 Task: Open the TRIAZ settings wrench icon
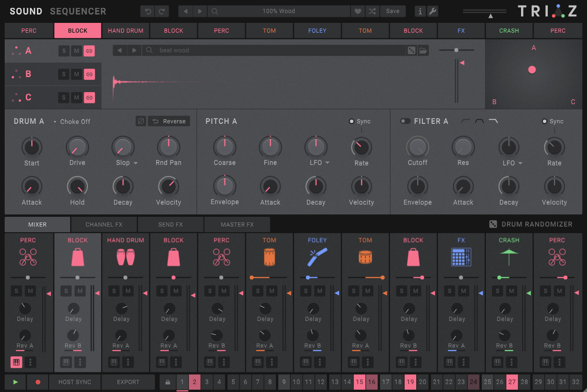(433, 11)
